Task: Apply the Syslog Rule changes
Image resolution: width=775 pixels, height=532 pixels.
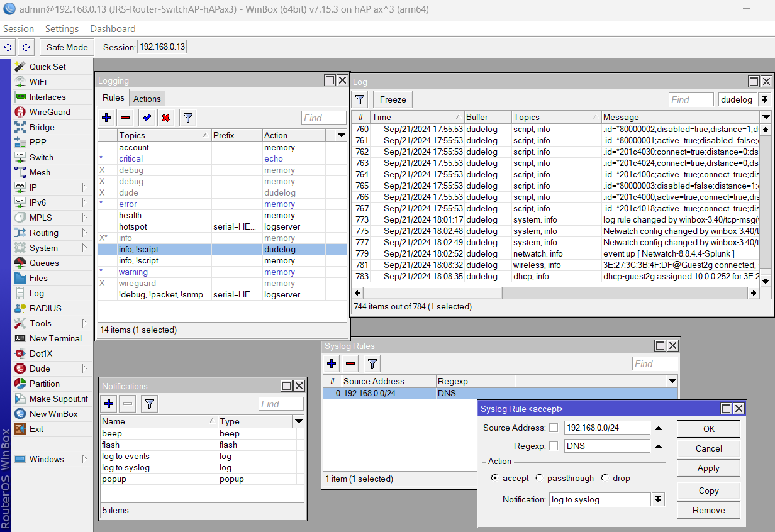Action: coord(708,468)
